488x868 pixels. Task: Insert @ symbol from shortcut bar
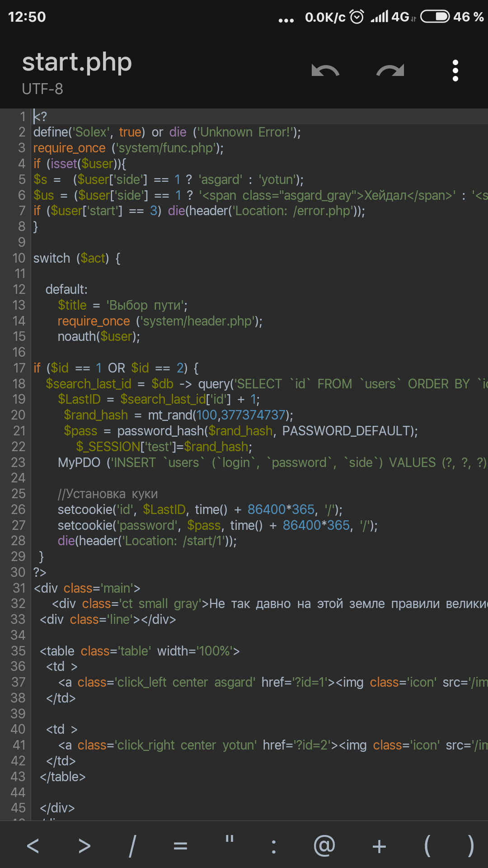324,846
